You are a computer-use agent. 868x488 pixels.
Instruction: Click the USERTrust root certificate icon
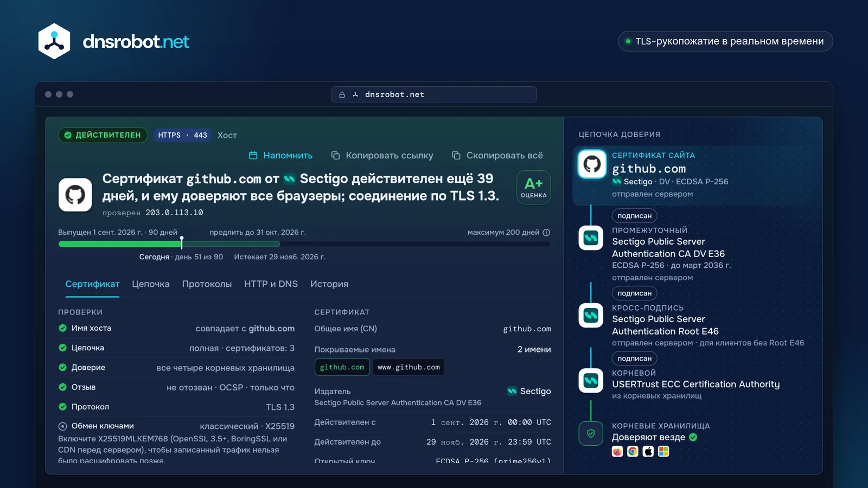click(591, 381)
